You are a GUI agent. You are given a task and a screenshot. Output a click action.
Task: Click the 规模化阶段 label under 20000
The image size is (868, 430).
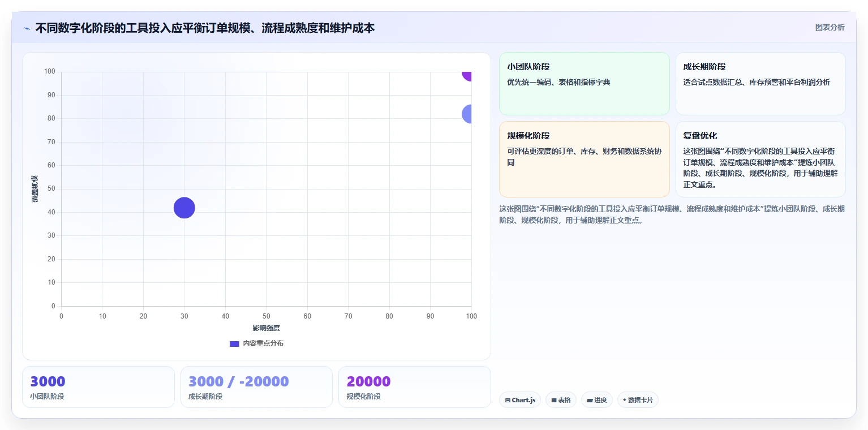[363, 396]
